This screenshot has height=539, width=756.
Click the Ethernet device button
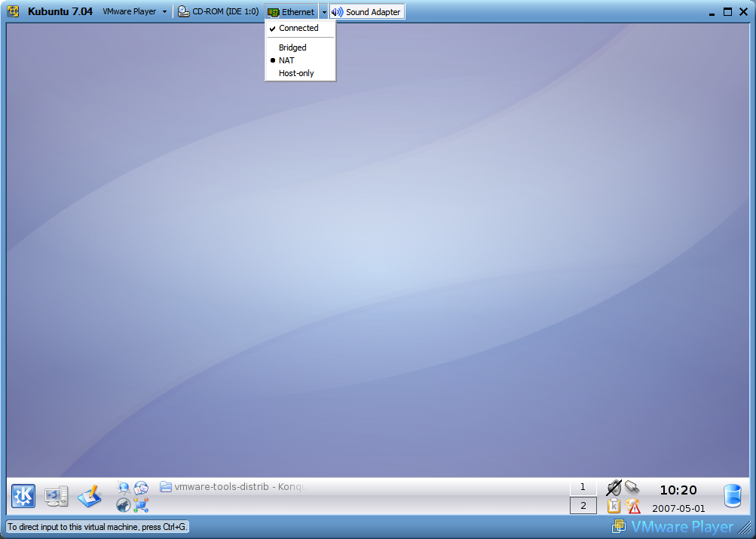[x=292, y=11]
